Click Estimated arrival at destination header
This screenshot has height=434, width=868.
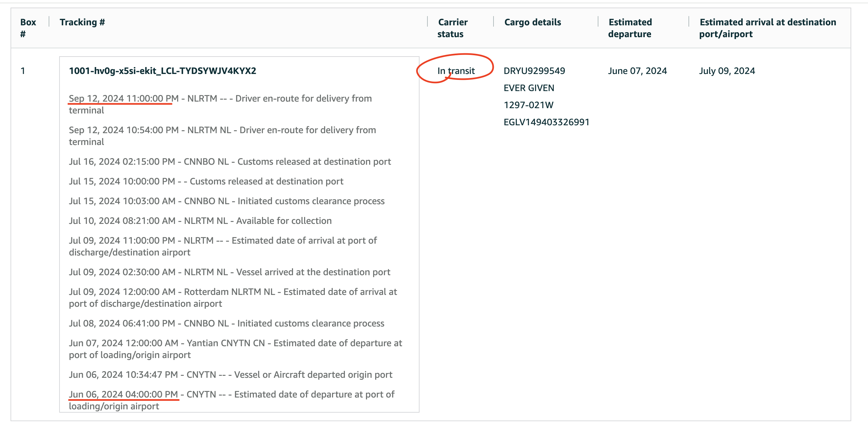click(x=768, y=28)
